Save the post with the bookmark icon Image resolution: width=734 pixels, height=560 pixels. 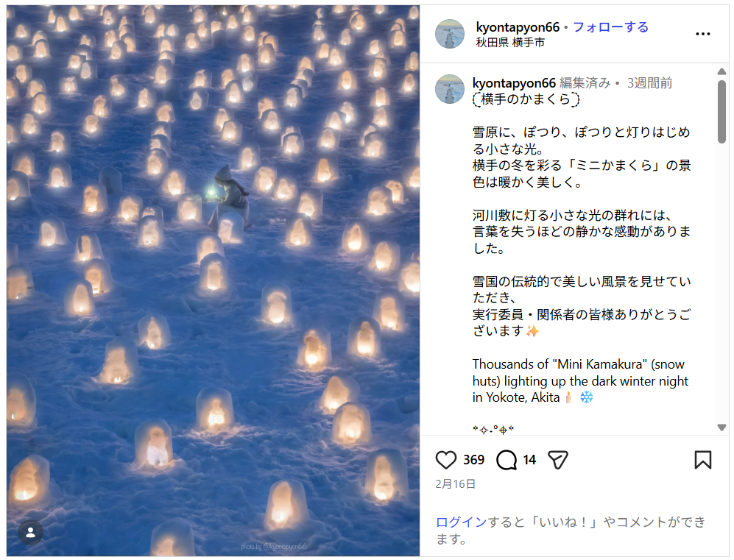point(702,460)
